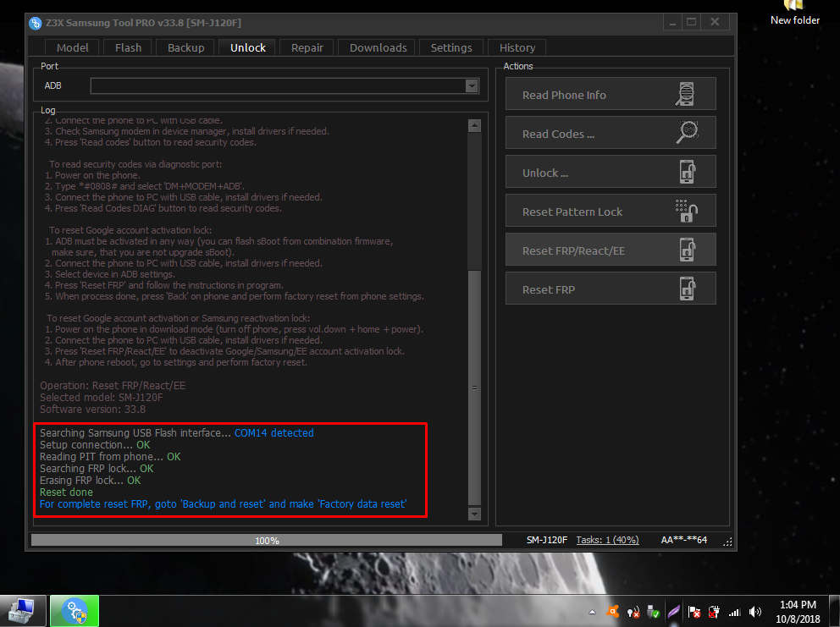Click the Z3X taskbar application icon

click(75, 612)
